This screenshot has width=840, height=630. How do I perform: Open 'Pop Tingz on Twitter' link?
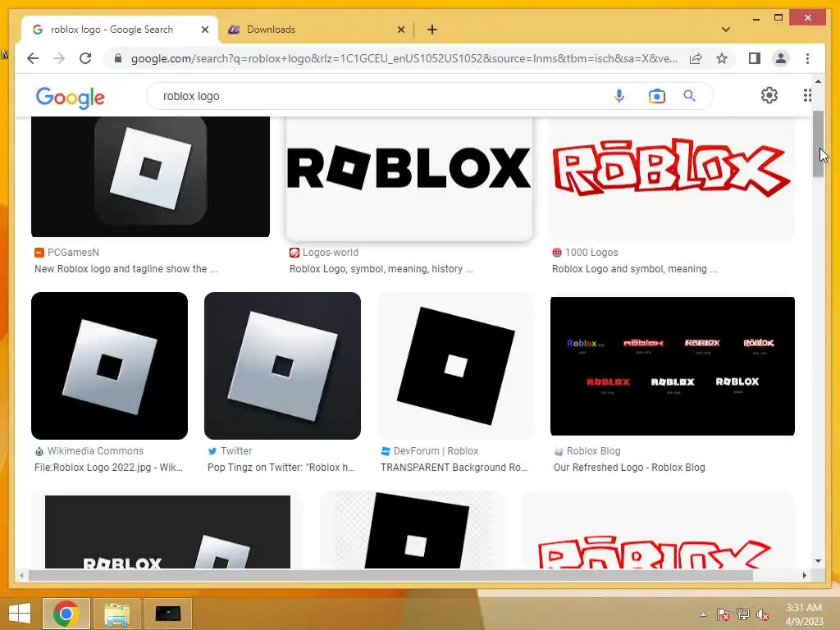(x=281, y=467)
